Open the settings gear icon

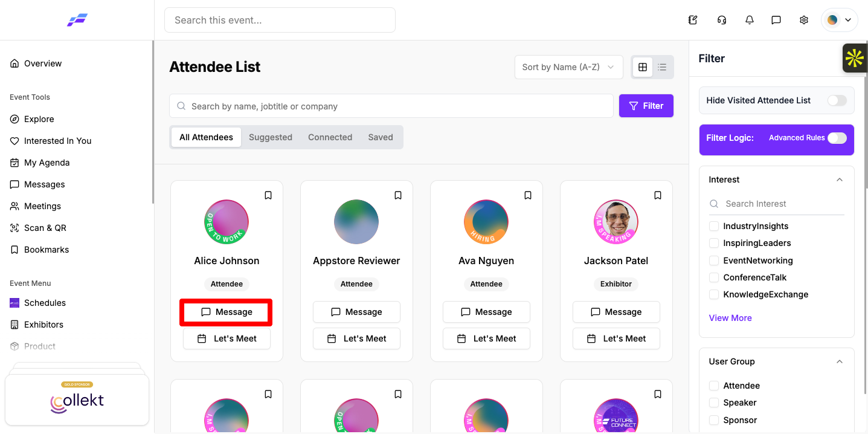pyautogui.click(x=804, y=20)
